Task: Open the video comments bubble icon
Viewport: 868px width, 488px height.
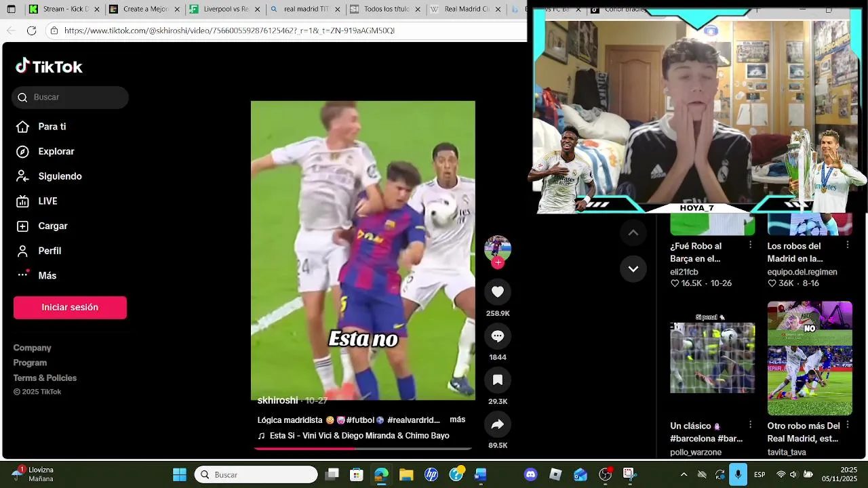Action: [498, 336]
